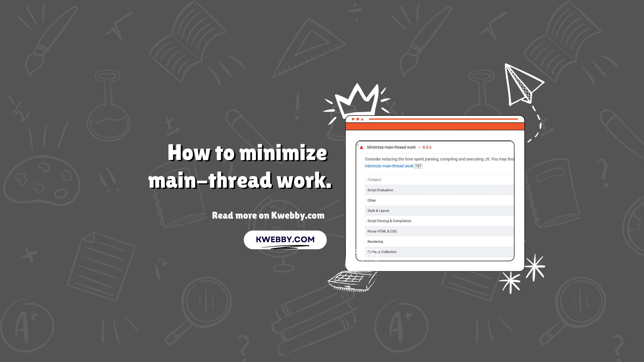Click the orange browser status bar
Viewport: 644px width, 362px height.
[x=435, y=126]
